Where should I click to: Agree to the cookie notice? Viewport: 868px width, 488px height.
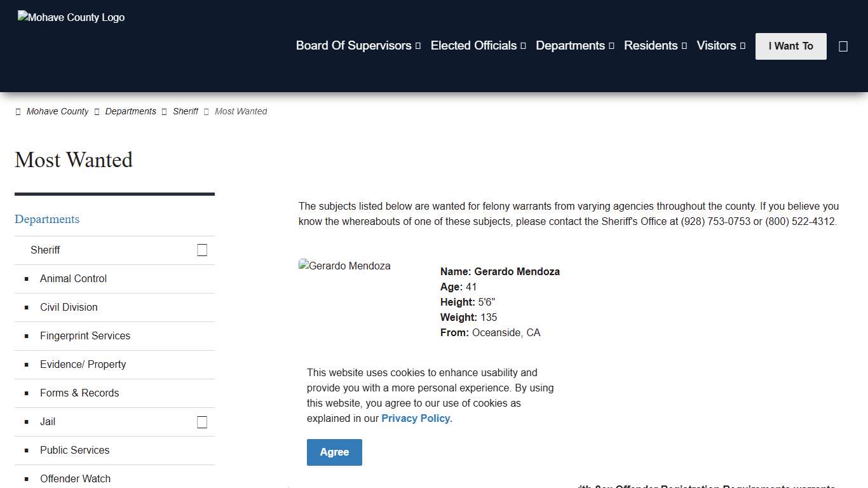[334, 452]
